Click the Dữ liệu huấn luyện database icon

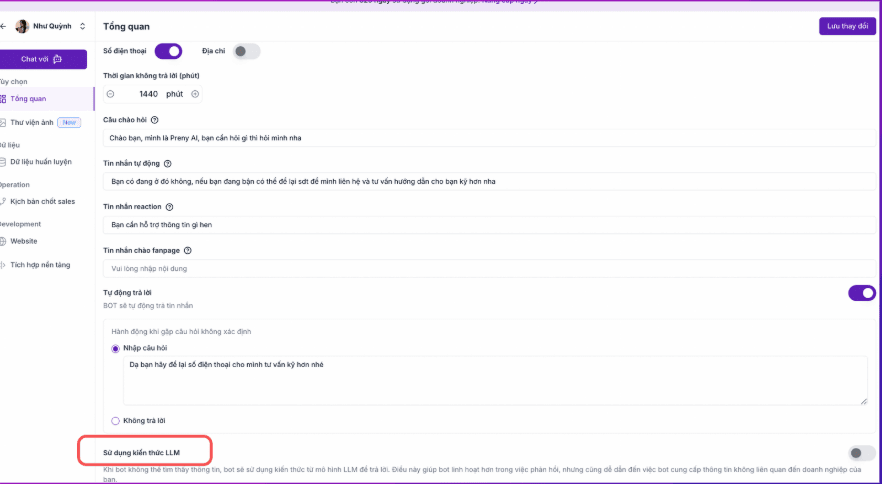pos(3,160)
